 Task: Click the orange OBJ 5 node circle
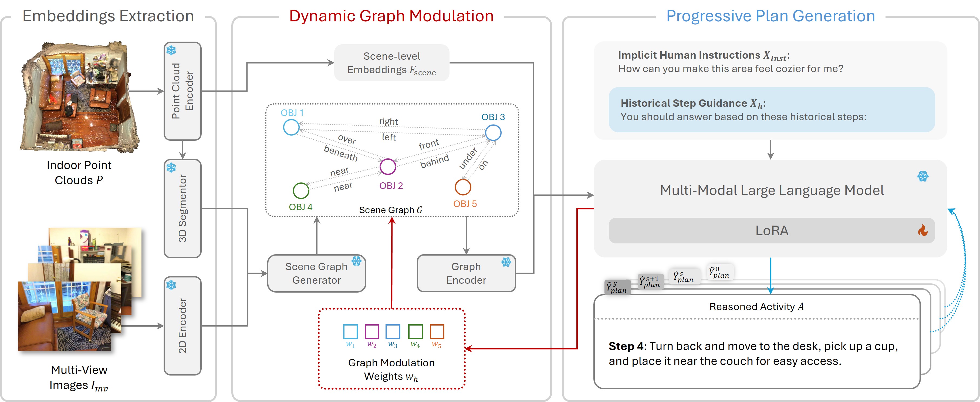[x=463, y=187]
